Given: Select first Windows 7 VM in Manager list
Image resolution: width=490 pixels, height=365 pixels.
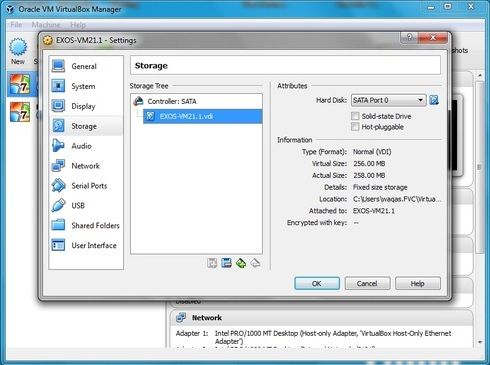Looking at the screenshot, I should click(x=20, y=84).
